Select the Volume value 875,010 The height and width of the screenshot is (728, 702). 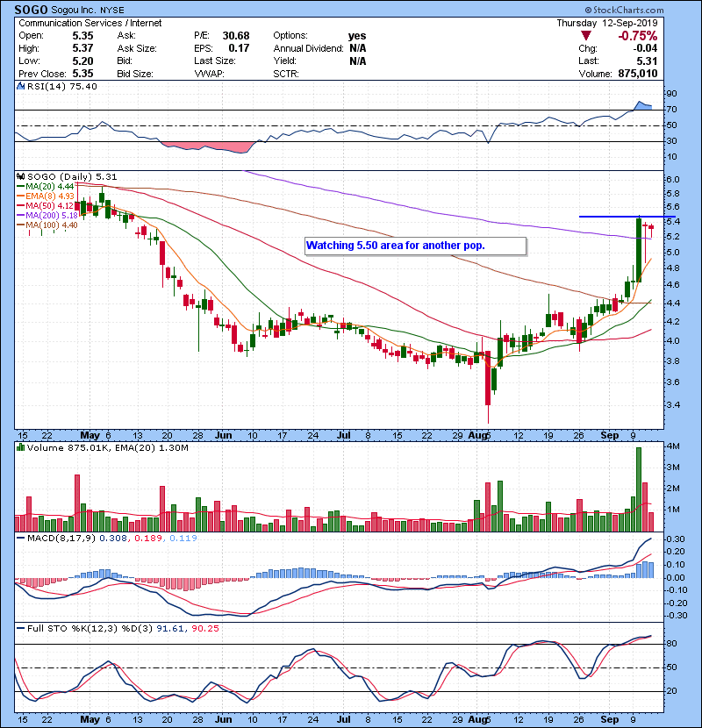[638, 74]
